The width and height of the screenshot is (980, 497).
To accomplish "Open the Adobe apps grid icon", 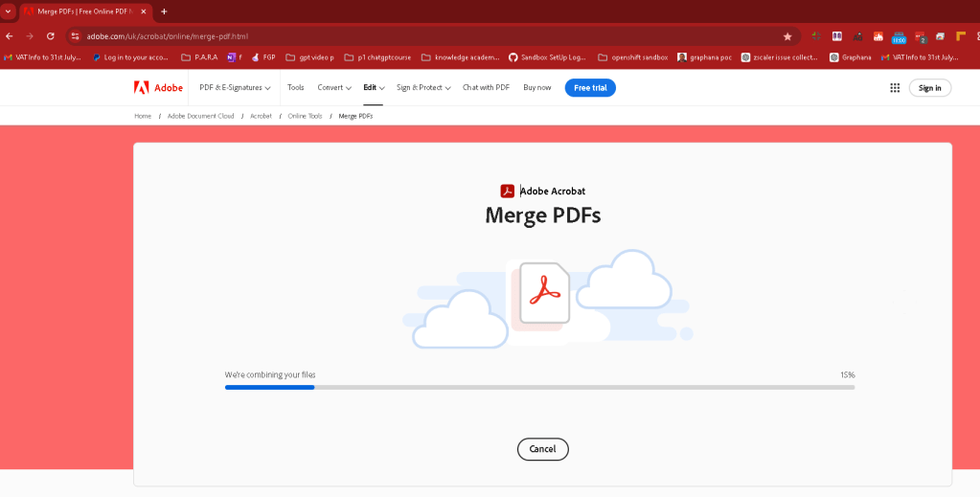I will 895,87.
